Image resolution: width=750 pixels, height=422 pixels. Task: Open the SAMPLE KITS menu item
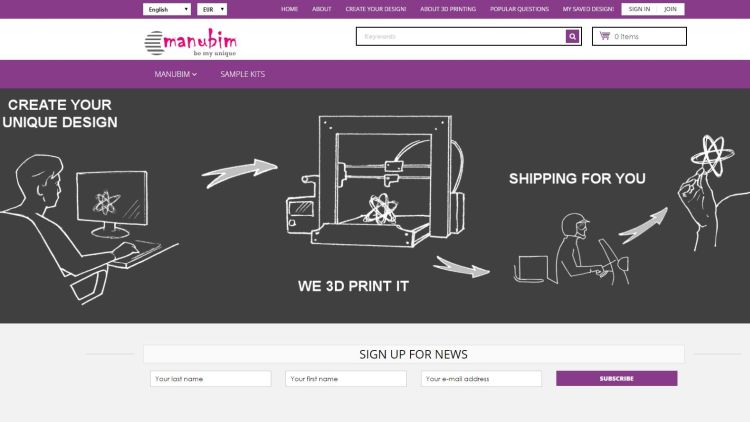click(243, 74)
